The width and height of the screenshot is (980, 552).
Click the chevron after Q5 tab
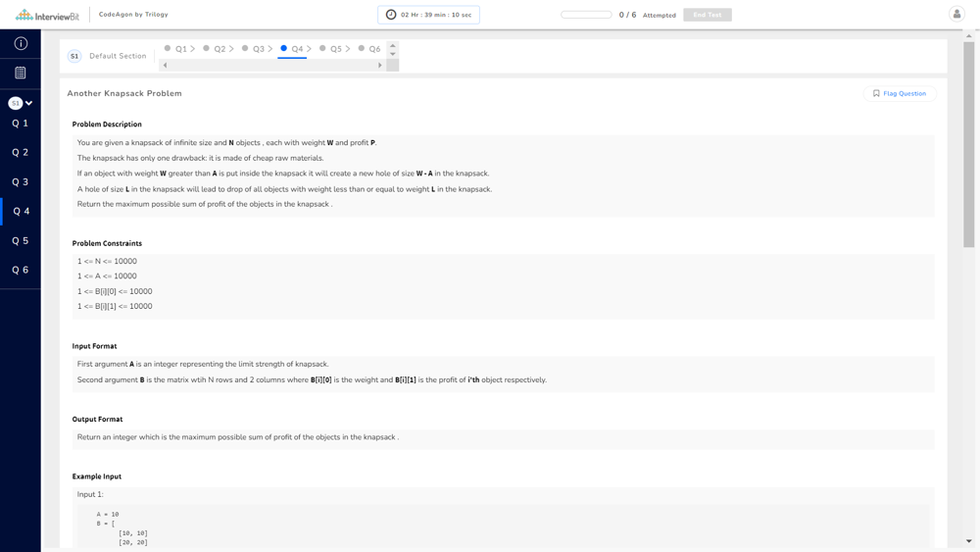(348, 49)
